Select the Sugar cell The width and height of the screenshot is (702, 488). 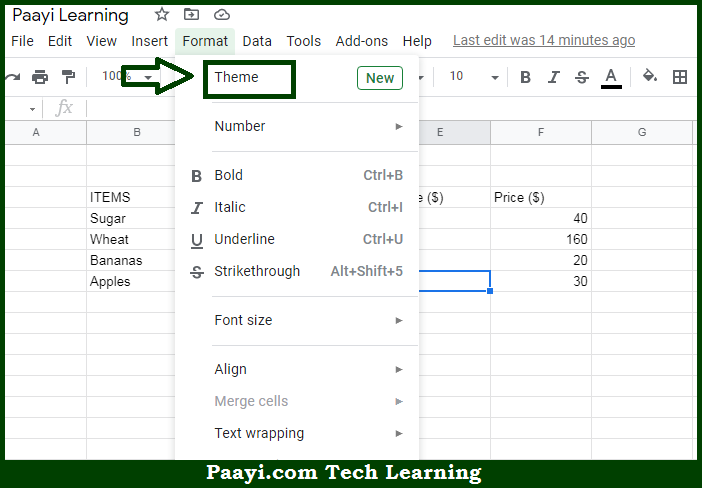131,218
